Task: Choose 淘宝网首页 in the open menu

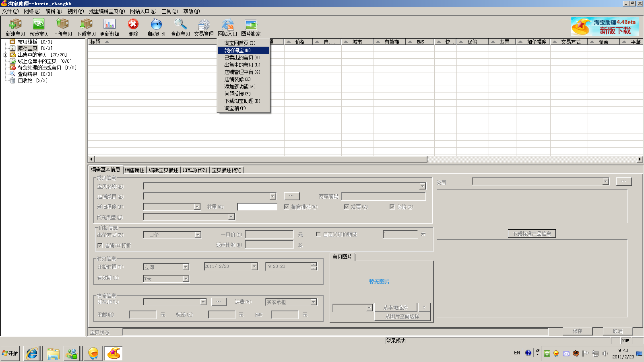Action: (x=244, y=43)
